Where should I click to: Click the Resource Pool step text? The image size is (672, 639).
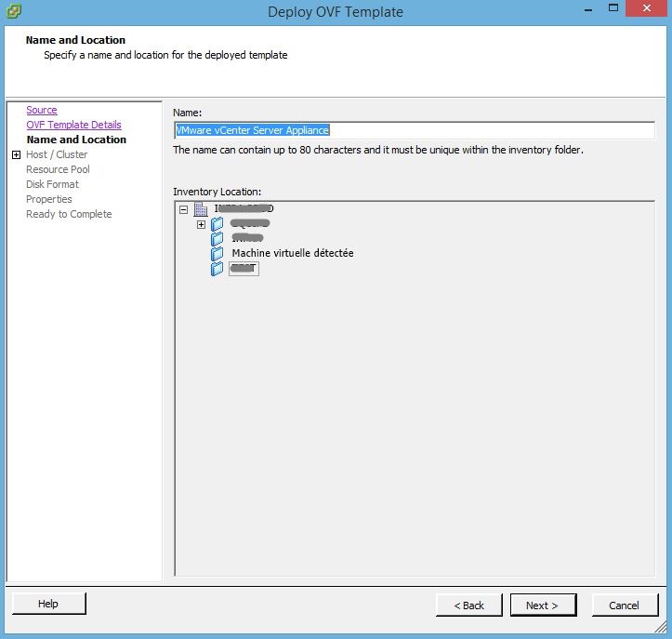coord(58,169)
